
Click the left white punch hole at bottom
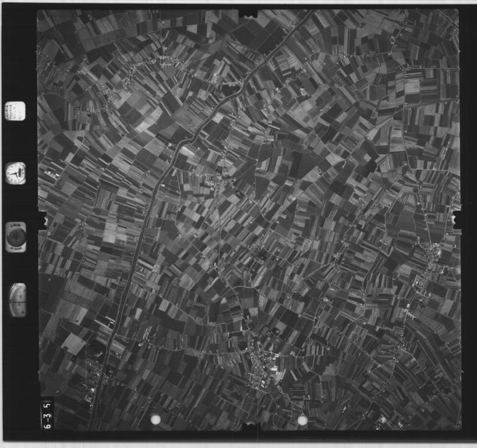(156, 419)
